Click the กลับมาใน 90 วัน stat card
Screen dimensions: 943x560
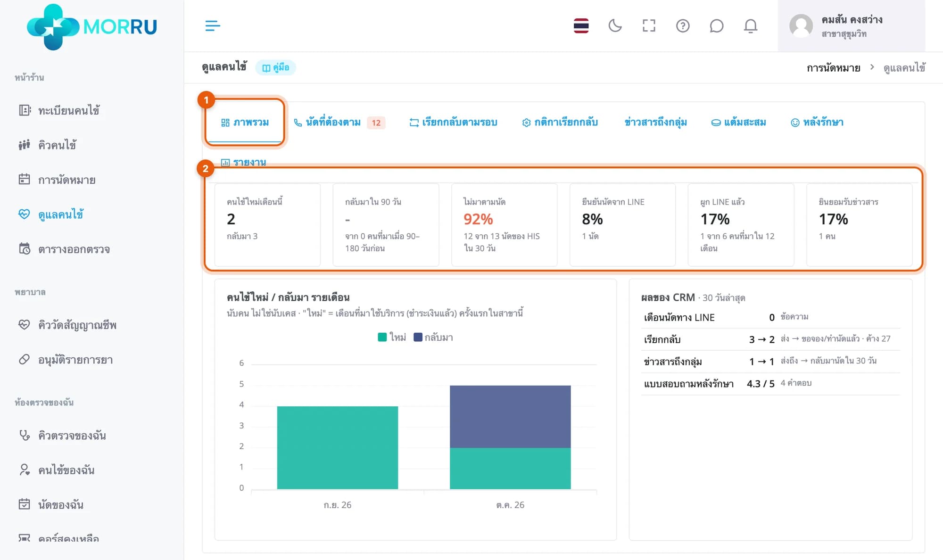pos(386,225)
